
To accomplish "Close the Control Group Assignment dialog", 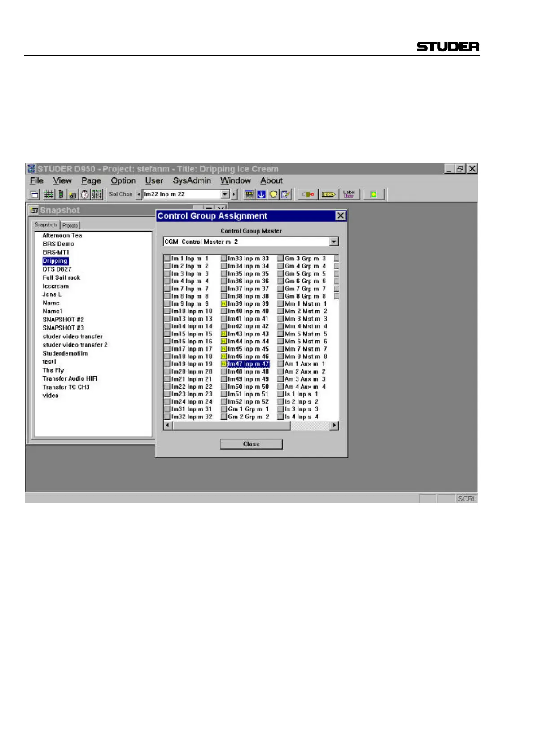I will tap(341, 216).
